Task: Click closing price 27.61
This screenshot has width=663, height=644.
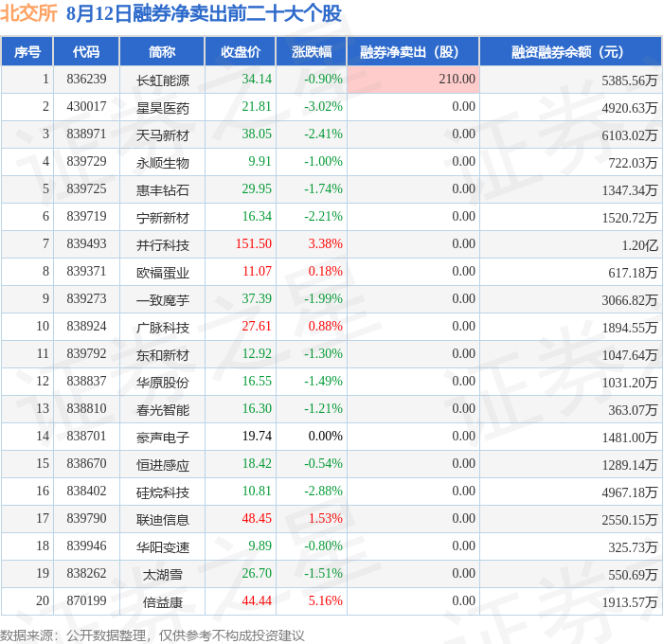Action: (x=257, y=327)
